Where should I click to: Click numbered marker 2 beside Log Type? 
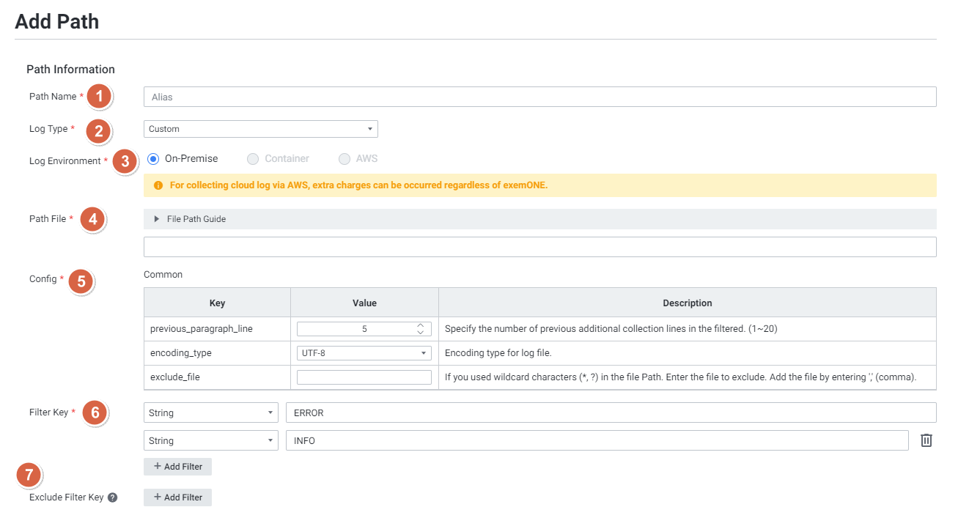point(98,130)
